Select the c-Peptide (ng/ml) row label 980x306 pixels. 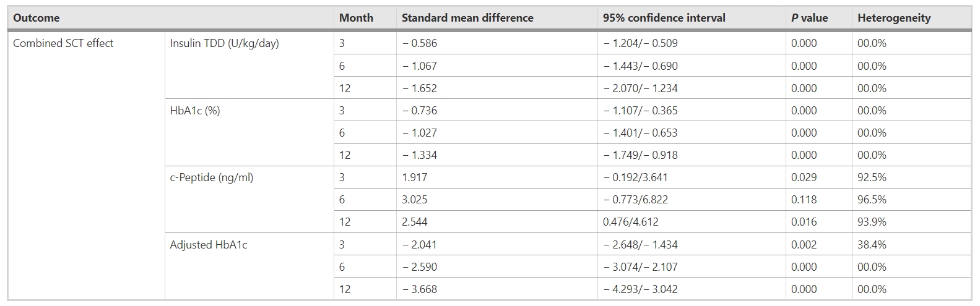[x=211, y=177]
